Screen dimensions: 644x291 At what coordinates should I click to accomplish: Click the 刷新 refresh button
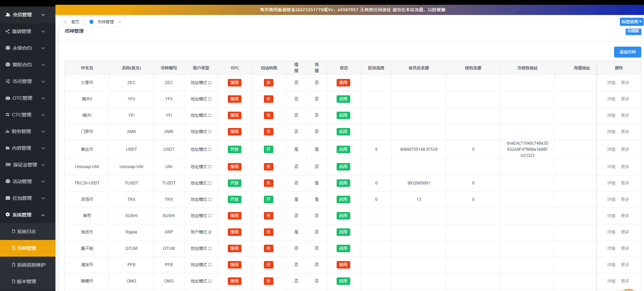pos(633,31)
